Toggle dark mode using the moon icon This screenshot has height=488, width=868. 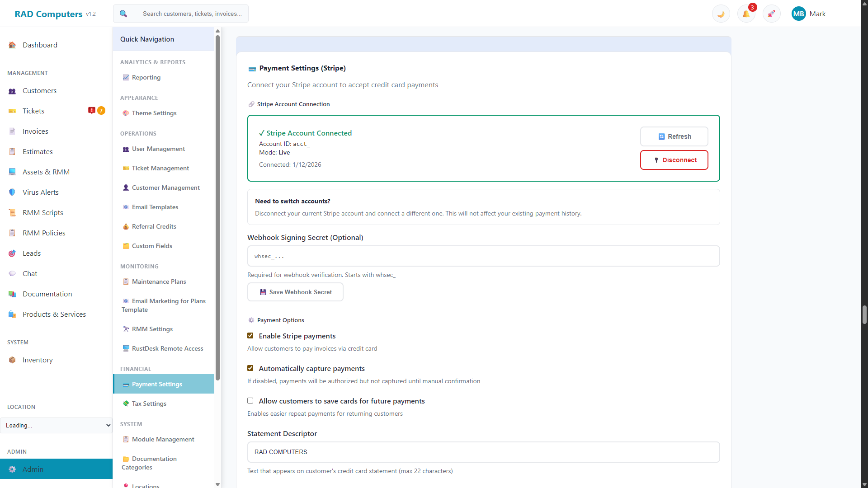[x=721, y=14]
